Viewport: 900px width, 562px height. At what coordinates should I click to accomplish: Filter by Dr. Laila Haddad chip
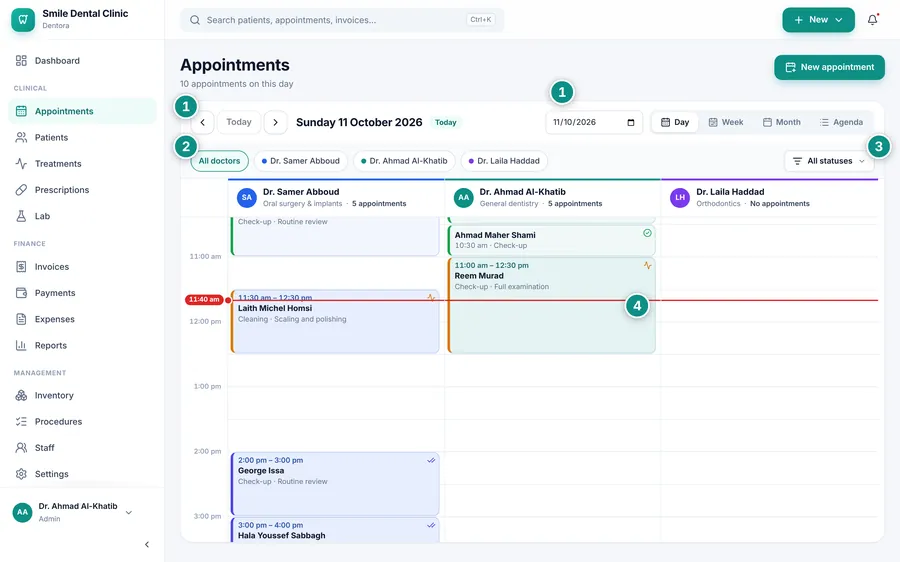point(504,161)
